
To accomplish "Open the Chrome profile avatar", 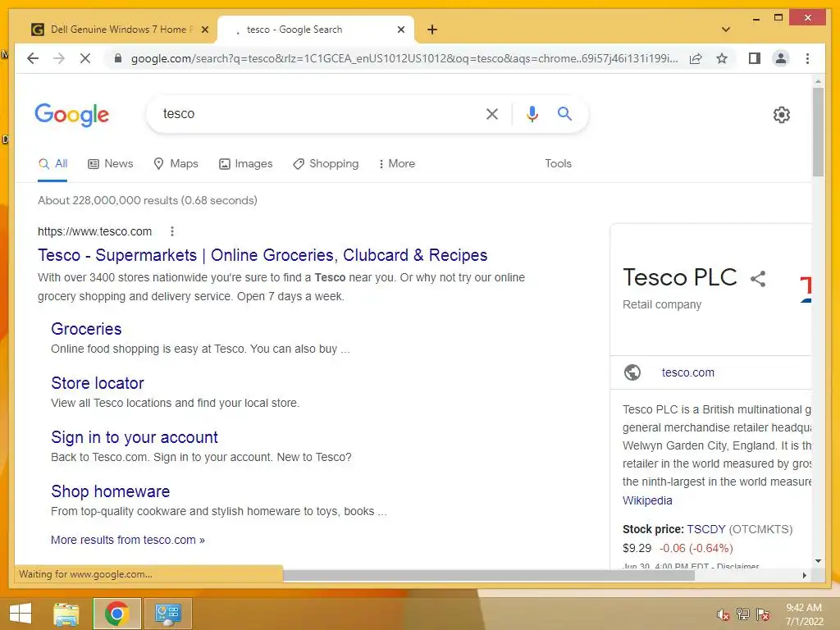I will pos(781,58).
